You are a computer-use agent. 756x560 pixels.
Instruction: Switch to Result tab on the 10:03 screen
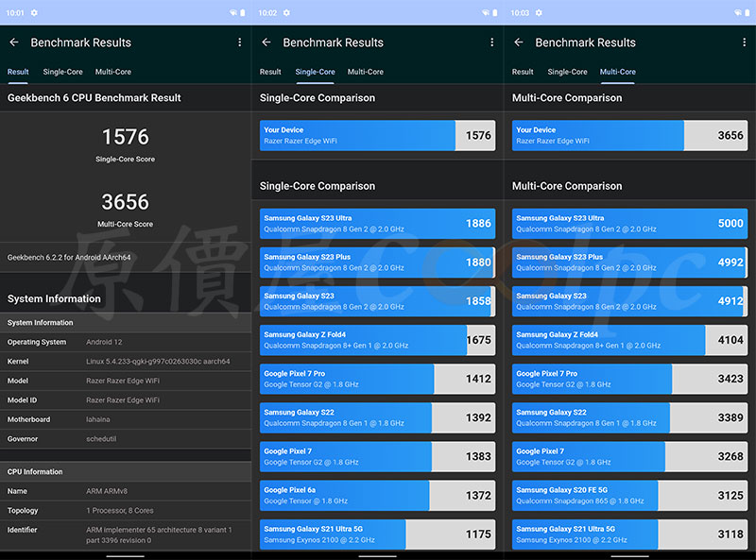(x=523, y=72)
